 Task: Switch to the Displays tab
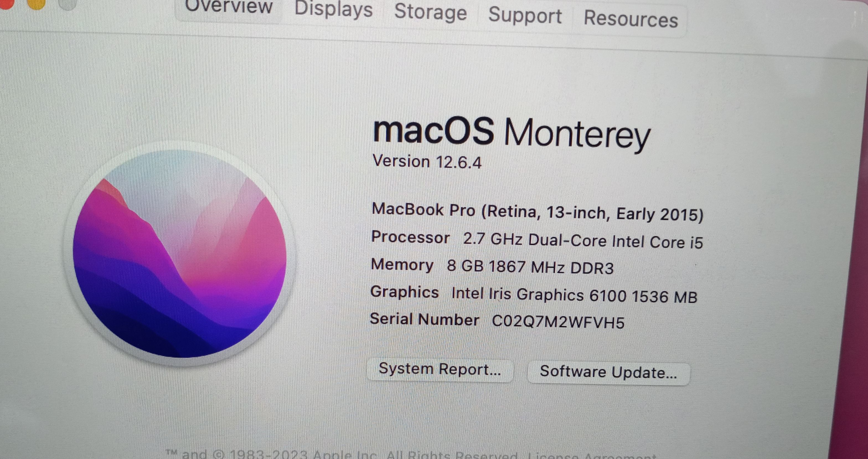[x=333, y=9]
